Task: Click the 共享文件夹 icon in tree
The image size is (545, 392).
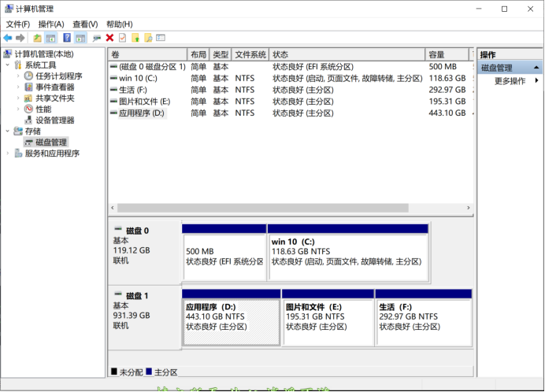Action: coord(28,98)
